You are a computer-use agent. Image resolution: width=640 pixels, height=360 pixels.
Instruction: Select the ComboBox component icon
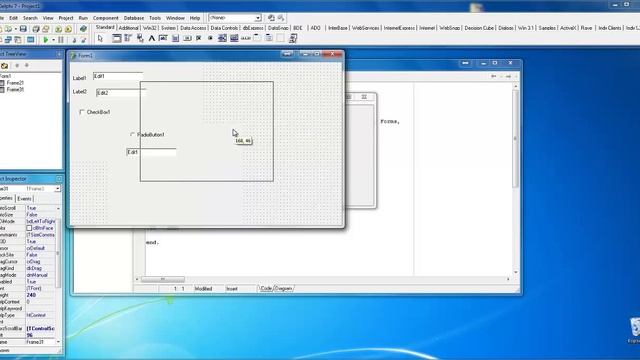tap(234, 38)
